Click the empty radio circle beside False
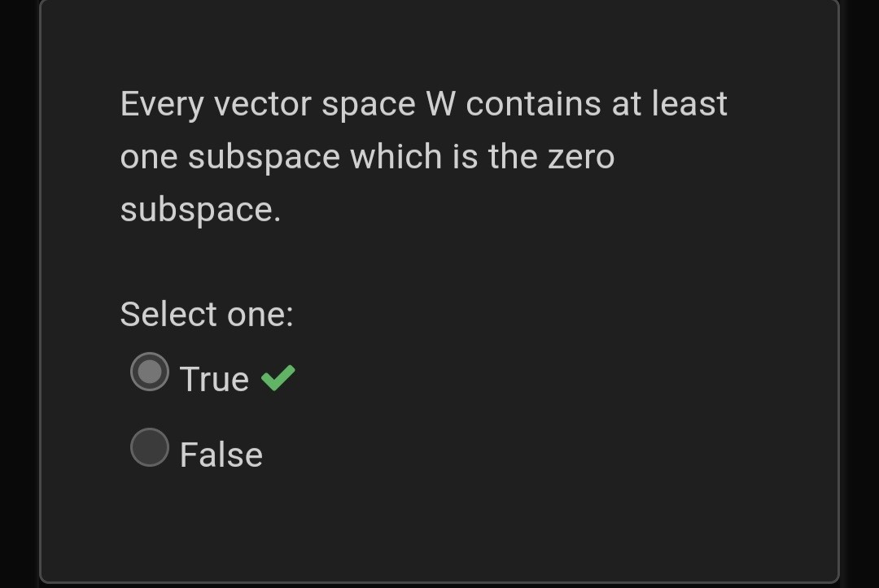The image size is (879, 588). pos(149,448)
